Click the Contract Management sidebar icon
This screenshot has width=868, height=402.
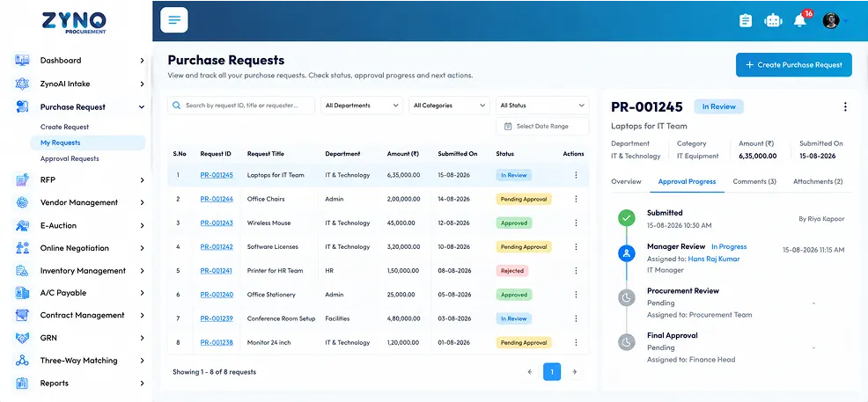click(x=22, y=315)
